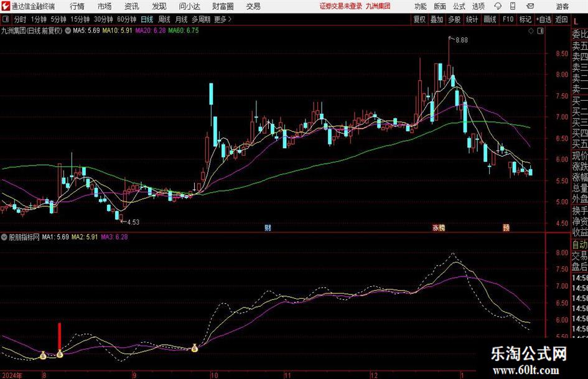Switch to 30分钟 period

pos(103,19)
